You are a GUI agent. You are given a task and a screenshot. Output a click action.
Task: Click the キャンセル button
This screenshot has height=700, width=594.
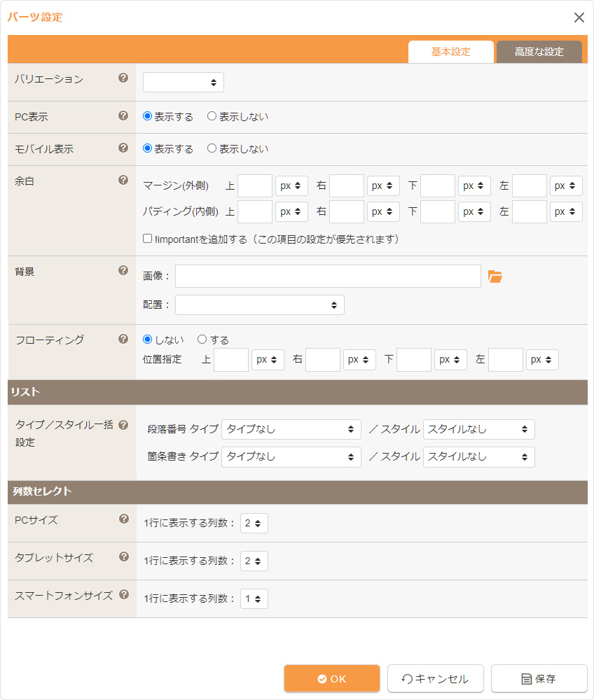click(x=435, y=678)
